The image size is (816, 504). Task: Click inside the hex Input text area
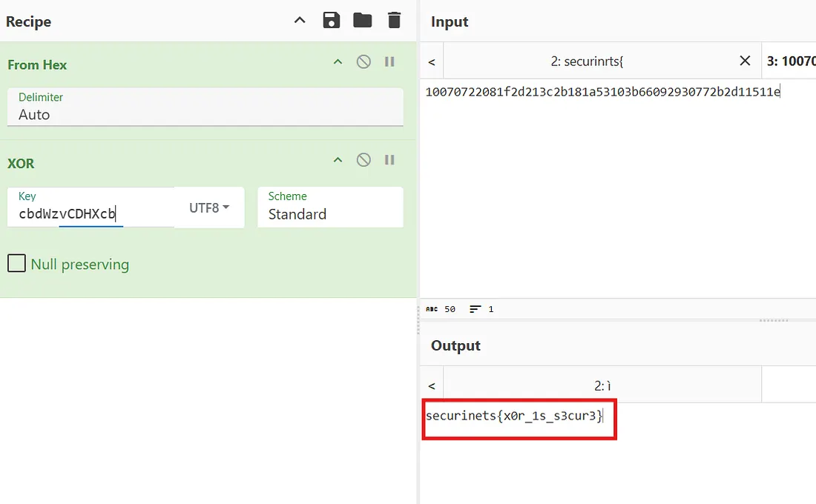coord(616,185)
